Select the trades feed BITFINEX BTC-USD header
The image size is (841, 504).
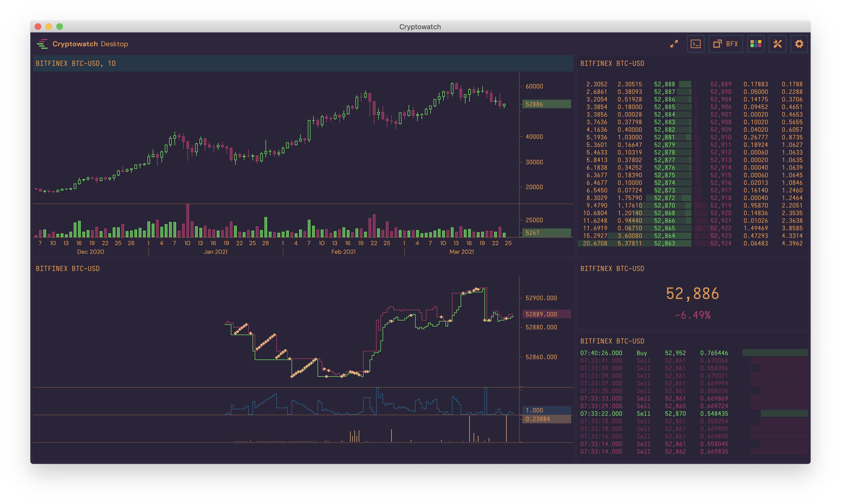[x=612, y=341]
